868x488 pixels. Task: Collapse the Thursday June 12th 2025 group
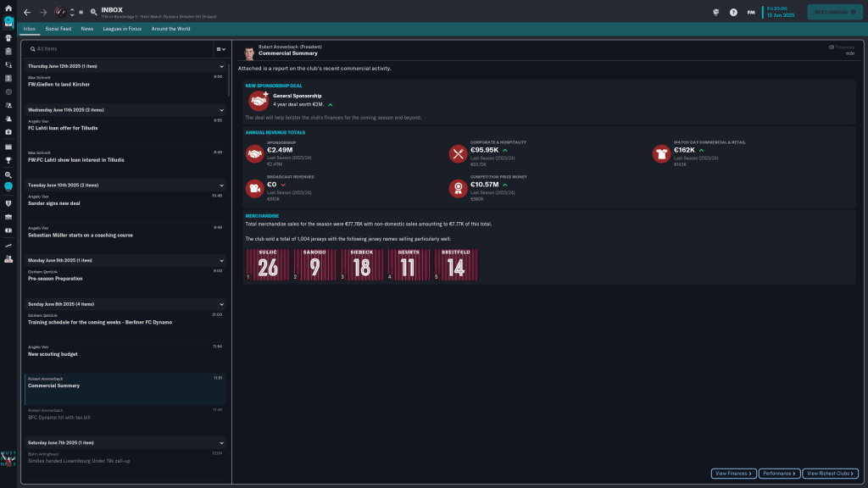click(222, 66)
